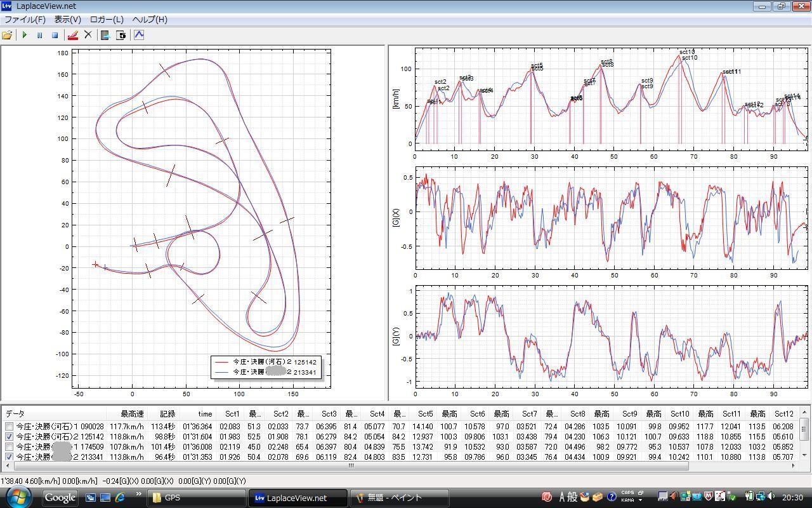
Task: Click the toolbar icon showing number 5
Action: (x=121, y=36)
